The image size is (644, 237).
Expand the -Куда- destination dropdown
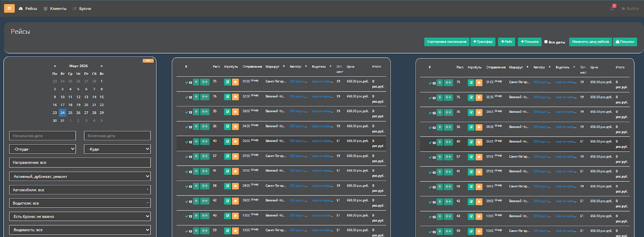tap(117, 149)
